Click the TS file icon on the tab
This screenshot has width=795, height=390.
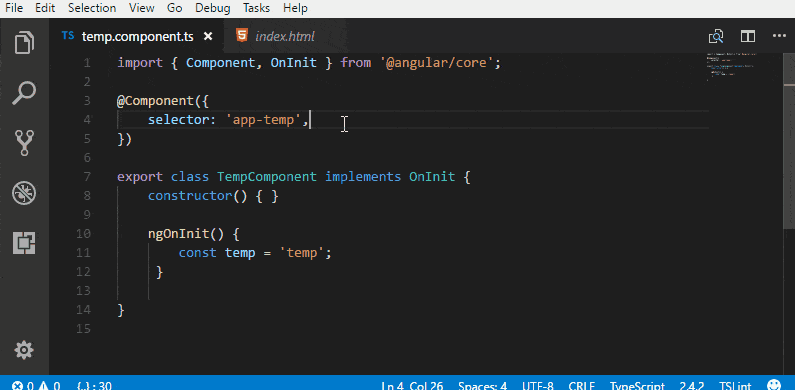click(x=67, y=36)
